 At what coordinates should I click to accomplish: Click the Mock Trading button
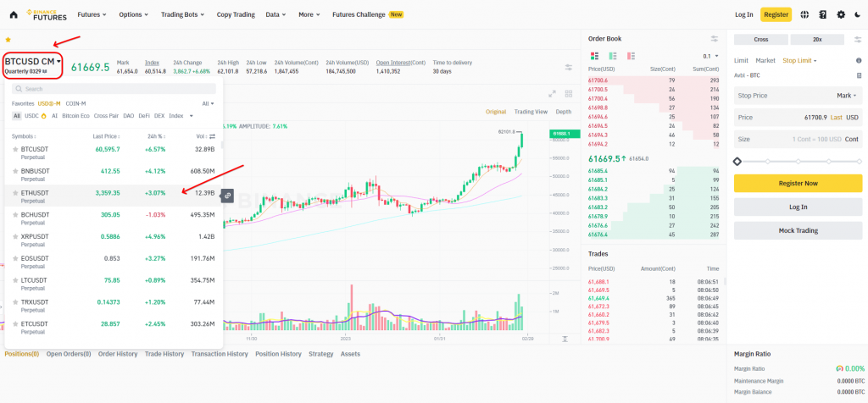click(x=798, y=230)
